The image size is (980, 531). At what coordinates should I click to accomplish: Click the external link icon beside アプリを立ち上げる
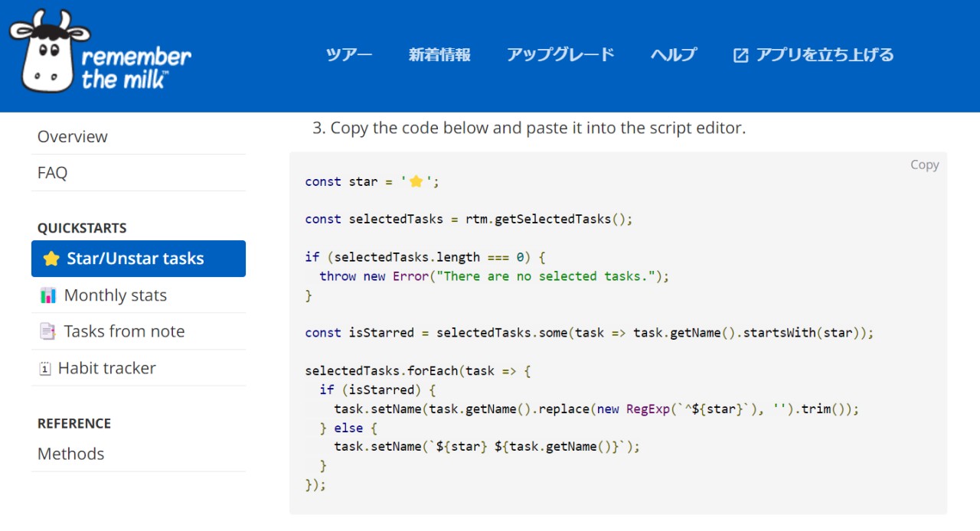[x=740, y=55]
